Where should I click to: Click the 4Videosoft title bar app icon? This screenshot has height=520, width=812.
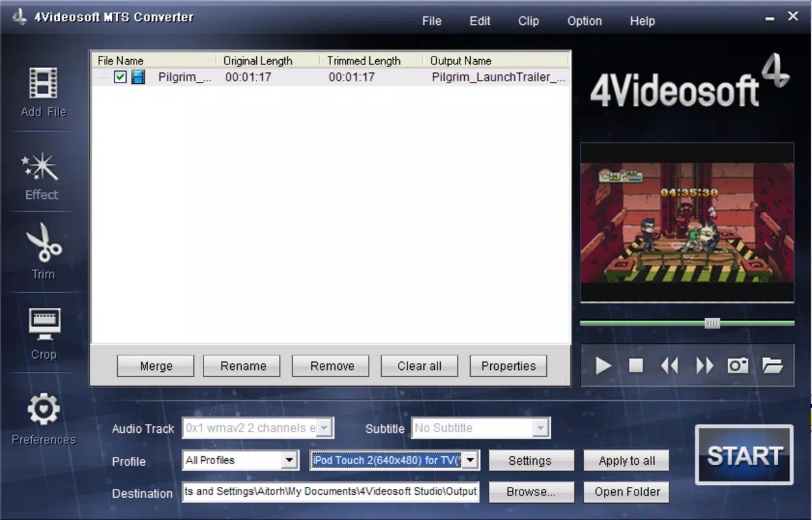click(x=20, y=17)
